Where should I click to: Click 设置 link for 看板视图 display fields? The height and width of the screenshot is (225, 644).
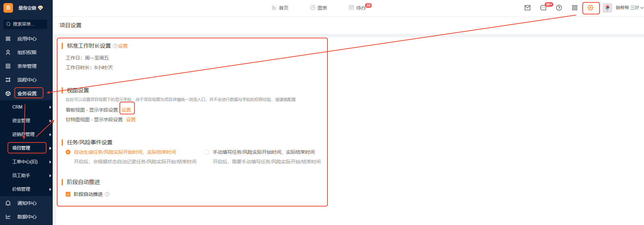(x=126, y=110)
